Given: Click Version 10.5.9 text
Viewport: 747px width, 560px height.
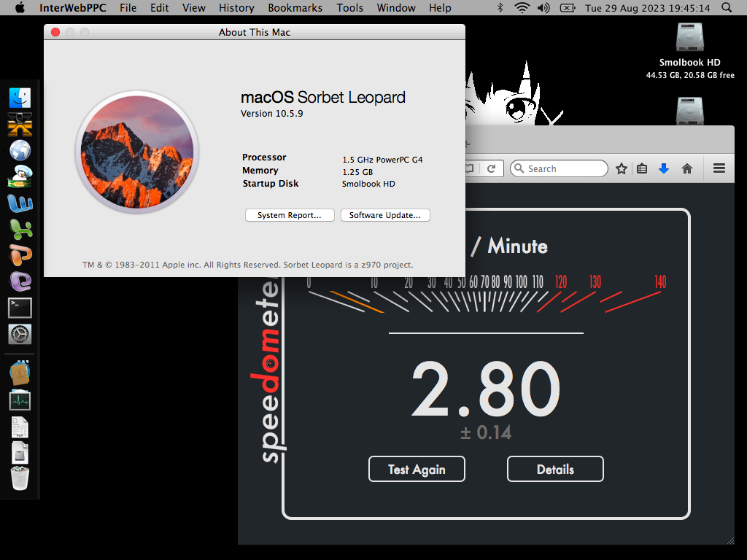Looking at the screenshot, I should click(x=271, y=113).
